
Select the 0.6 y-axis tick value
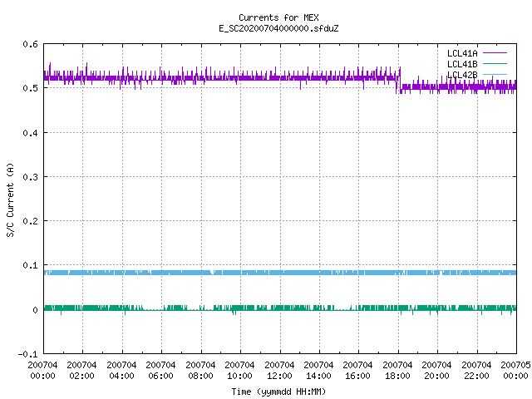pyautogui.click(x=30, y=44)
